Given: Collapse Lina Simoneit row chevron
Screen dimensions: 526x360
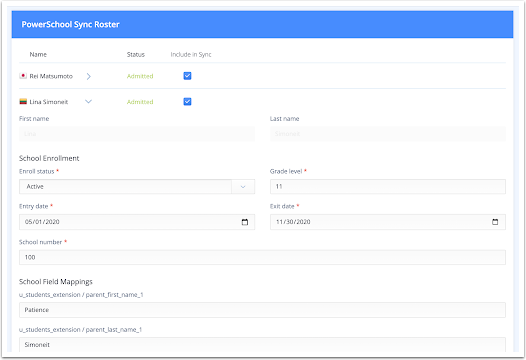Looking at the screenshot, I should [89, 101].
